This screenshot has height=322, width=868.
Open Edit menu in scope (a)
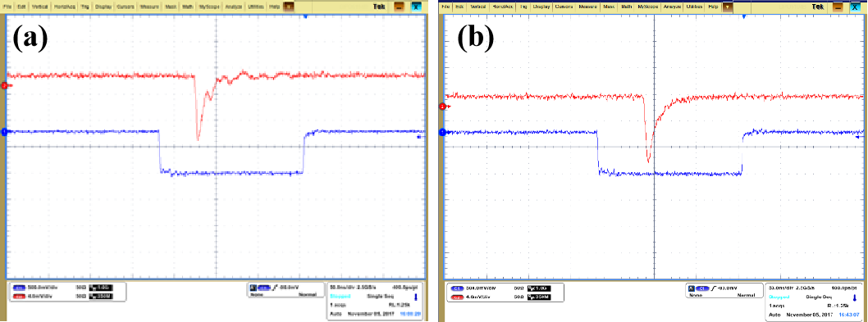[x=21, y=7]
